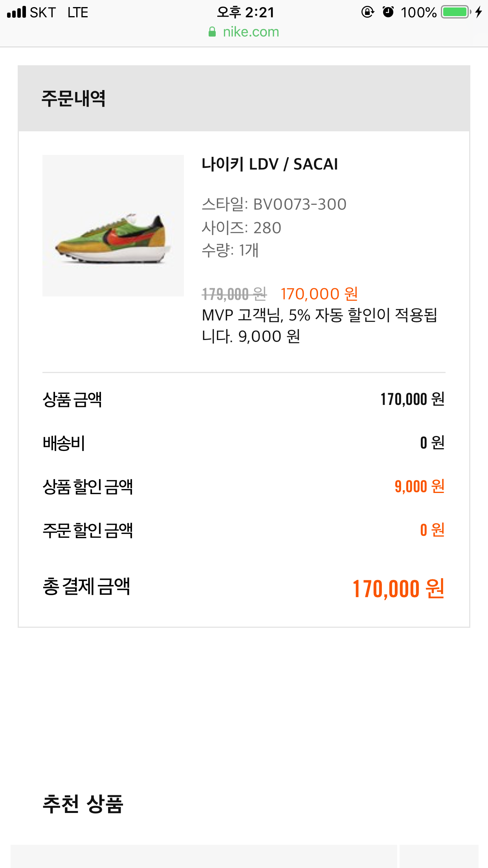Viewport: 488px width, 868px height.
Task: Tap the alarm clock status icon
Action: coord(388,12)
